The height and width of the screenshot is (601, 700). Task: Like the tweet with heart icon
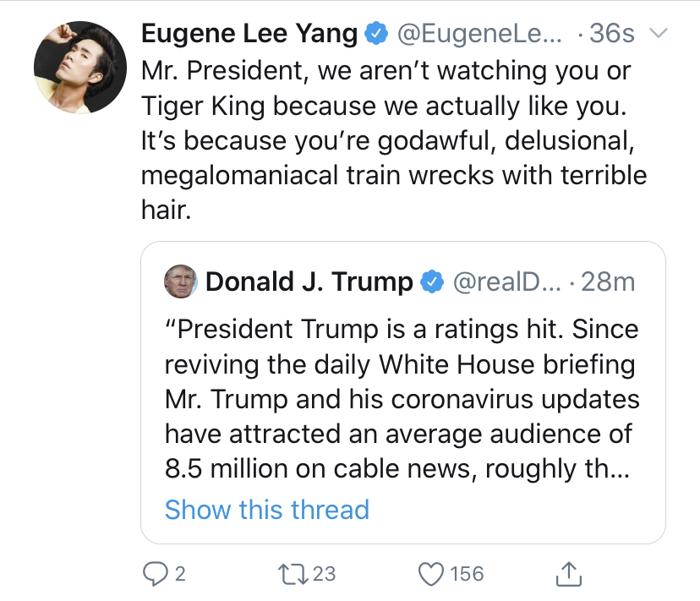pyautogui.click(x=431, y=574)
